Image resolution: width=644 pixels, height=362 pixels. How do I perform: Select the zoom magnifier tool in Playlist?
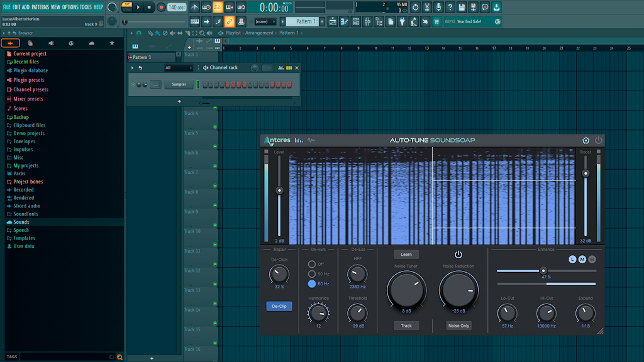coord(202,33)
